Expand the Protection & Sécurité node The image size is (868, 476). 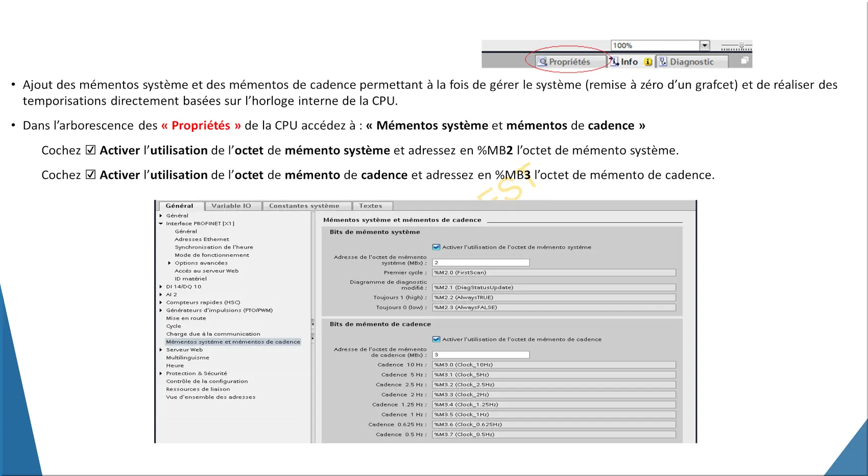click(161, 373)
